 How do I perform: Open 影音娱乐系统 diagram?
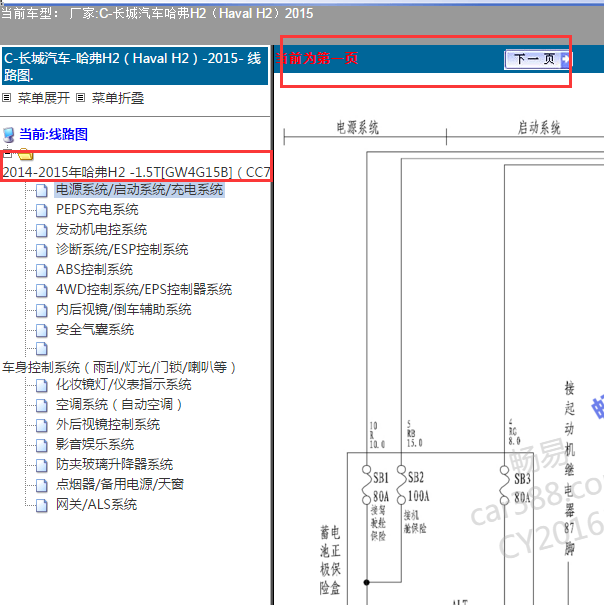[x=95, y=445]
